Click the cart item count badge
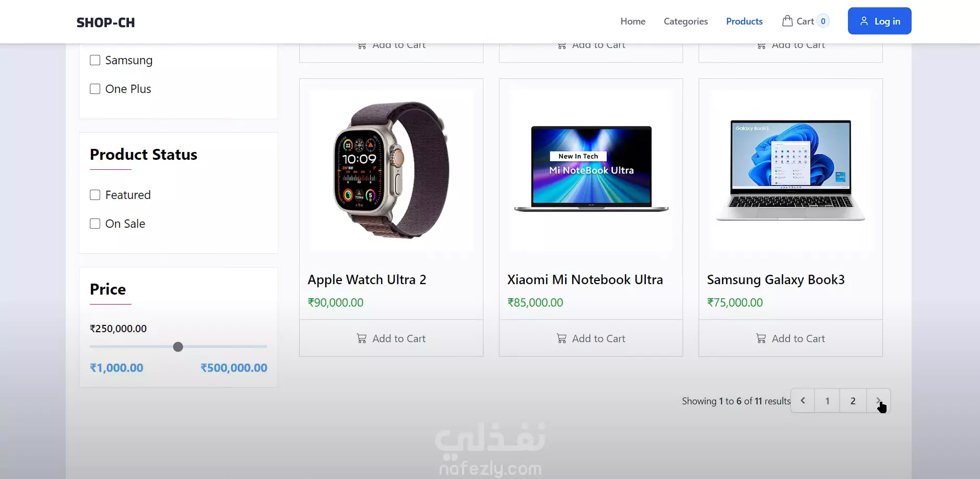Screen dimensions: 980x479 (x=823, y=21)
